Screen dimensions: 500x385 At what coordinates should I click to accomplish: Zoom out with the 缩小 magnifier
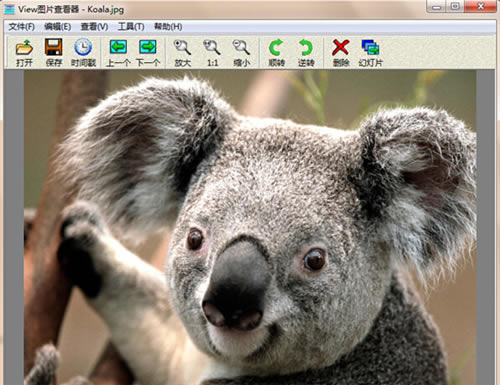(241, 52)
